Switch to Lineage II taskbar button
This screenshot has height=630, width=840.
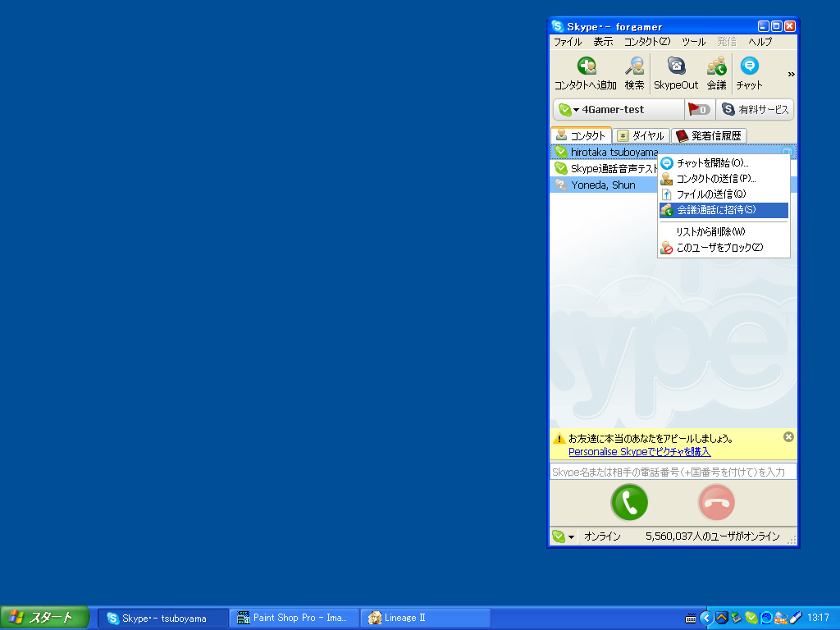coord(426,619)
